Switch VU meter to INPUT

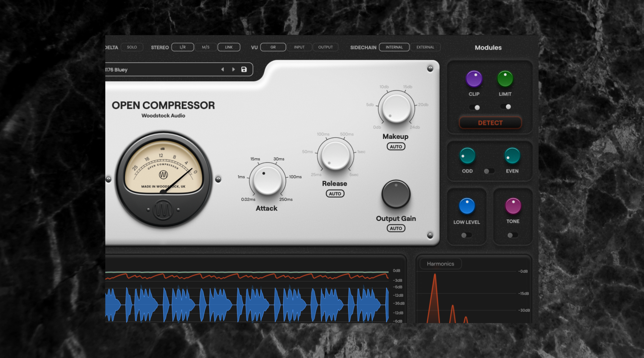click(x=299, y=47)
